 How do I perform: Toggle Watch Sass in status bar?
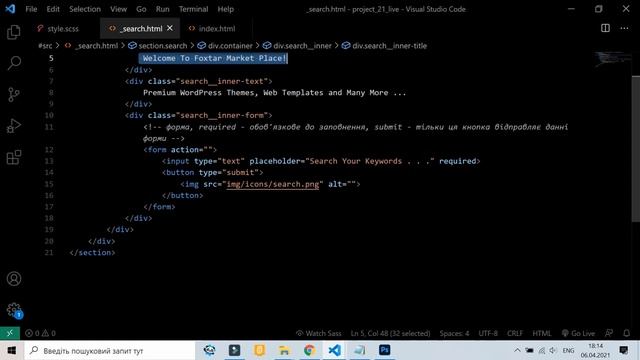click(318, 333)
